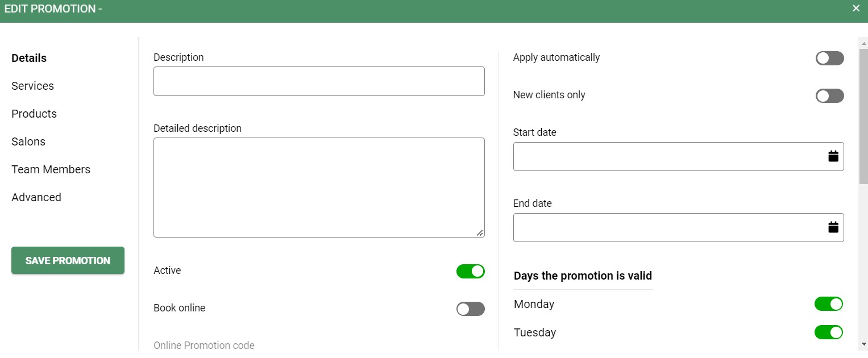
Task: Disable the Active switch
Action: click(471, 271)
